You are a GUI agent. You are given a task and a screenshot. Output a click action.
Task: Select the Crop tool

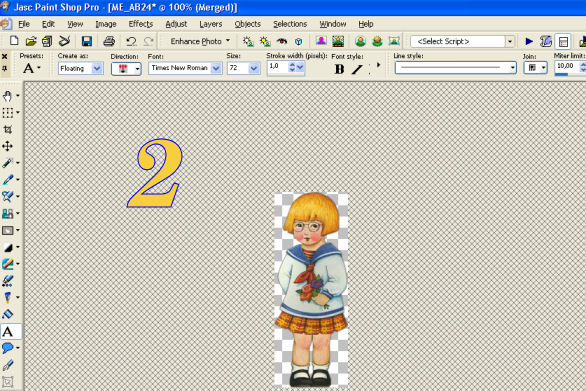point(7,129)
